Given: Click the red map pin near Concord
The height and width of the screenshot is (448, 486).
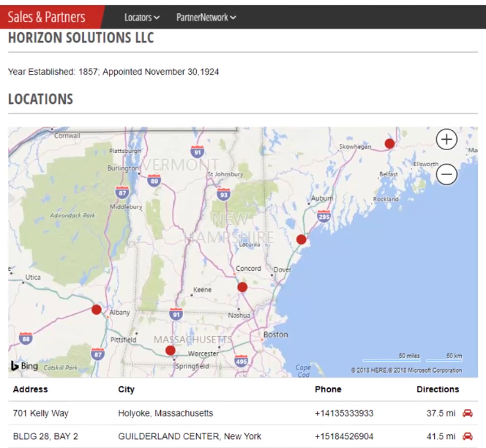Looking at the screenshot, I should 242,287.
